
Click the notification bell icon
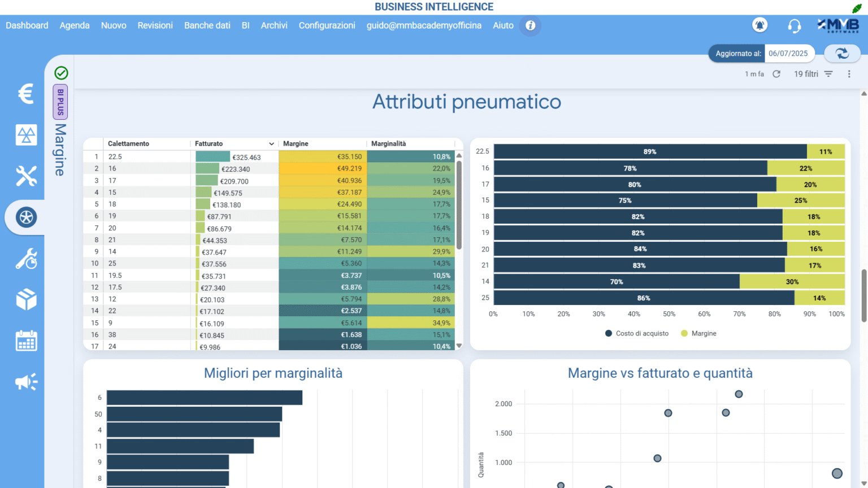(759, 25)
